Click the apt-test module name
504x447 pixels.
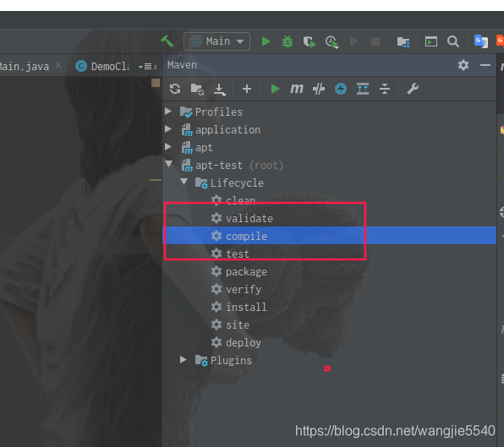click(x=219, y=166)
